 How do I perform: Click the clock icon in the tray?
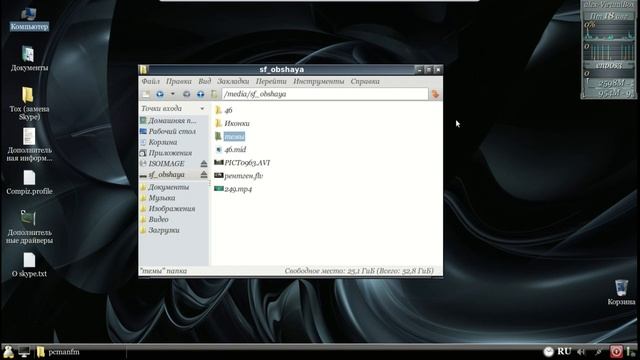548,352
